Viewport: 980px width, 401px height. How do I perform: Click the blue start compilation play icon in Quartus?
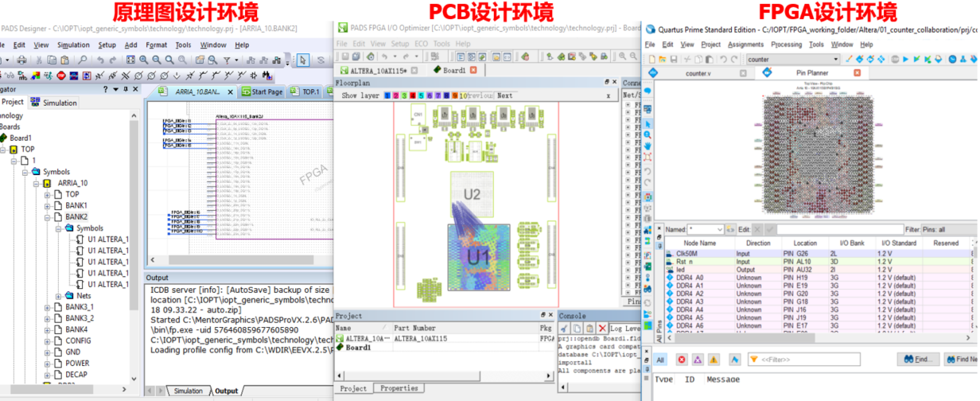(x=906, y=59)
